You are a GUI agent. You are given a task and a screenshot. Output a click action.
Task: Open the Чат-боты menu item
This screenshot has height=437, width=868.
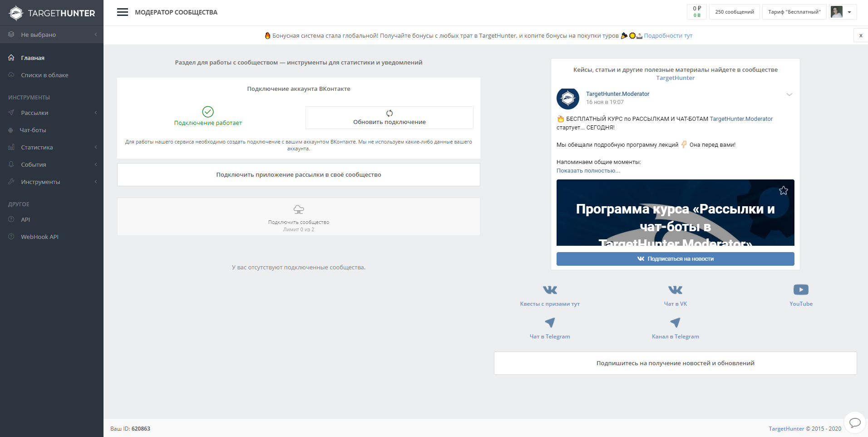(x=52, y=130)
